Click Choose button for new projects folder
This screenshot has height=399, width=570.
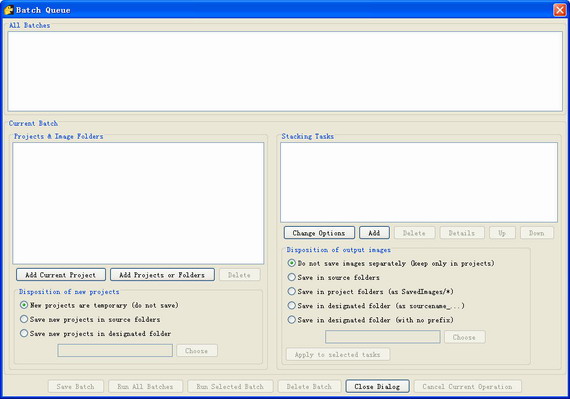click(197, 351)
